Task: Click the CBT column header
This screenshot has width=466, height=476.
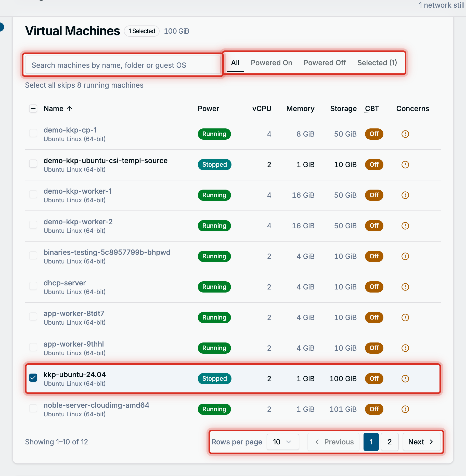Action: [x=372, y=109]
